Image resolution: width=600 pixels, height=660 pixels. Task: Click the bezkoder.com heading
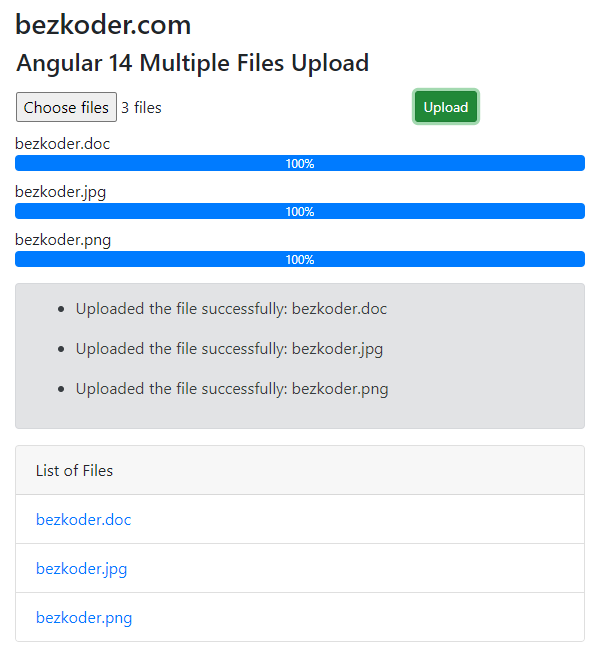tap(103, 25)
